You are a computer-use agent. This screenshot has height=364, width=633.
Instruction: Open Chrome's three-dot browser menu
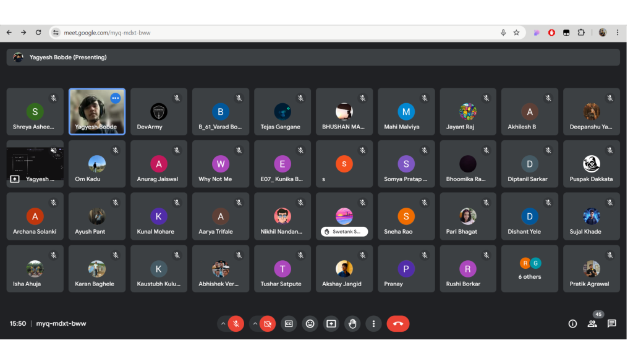coord(617,33)
